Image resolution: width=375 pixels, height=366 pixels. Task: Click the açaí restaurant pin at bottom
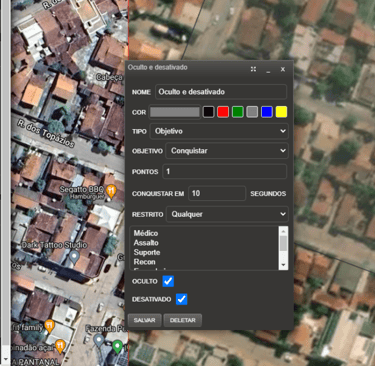pos(60,346)
